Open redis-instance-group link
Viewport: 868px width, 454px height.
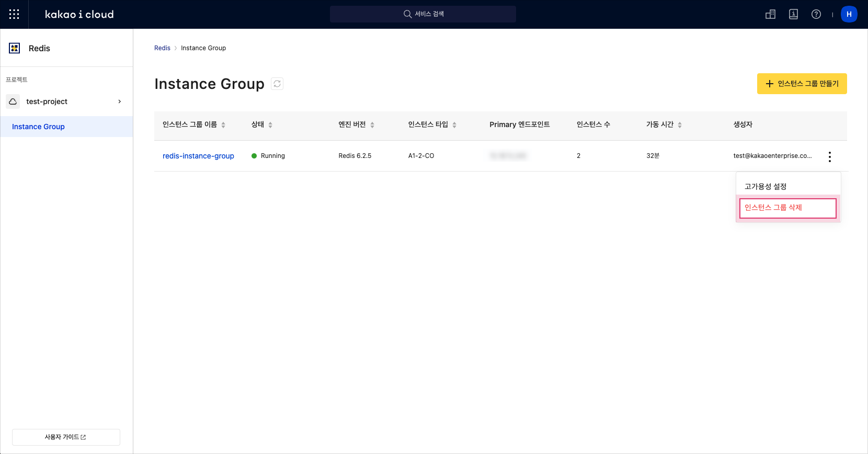point(198,156)
